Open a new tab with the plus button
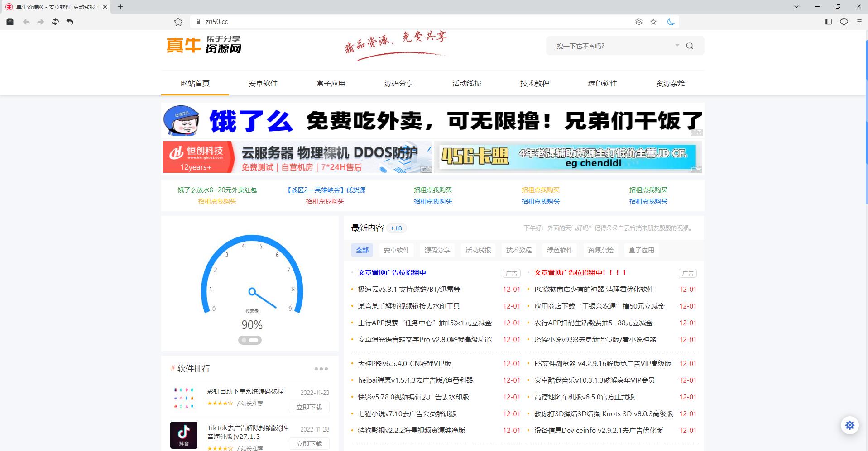 click(x=120, y=7)
